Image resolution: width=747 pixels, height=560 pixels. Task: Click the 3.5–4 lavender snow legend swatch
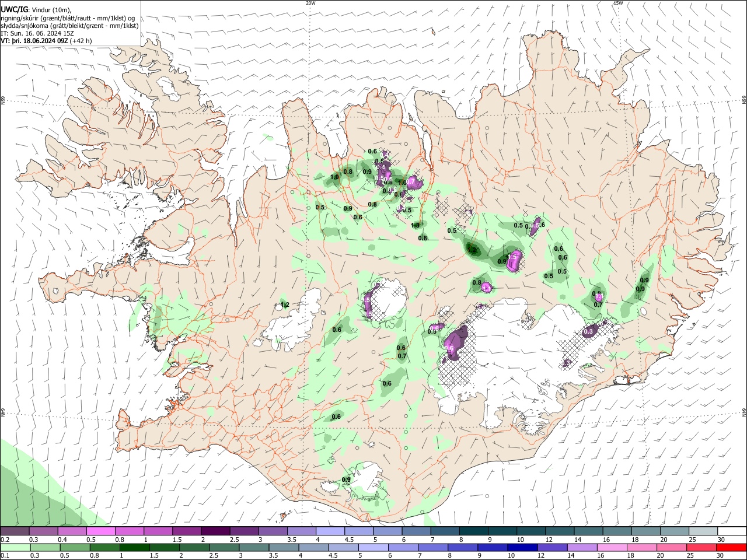pos(302,531)
